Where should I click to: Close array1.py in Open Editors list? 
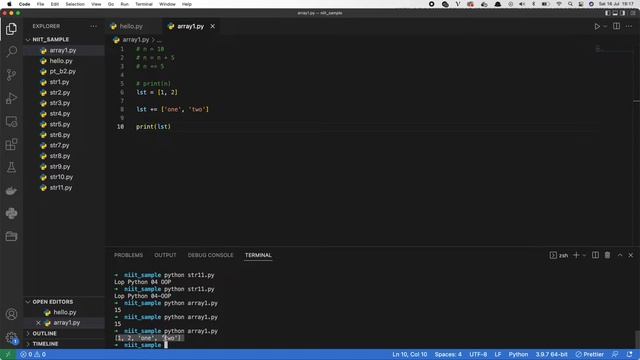coord(38,323)
